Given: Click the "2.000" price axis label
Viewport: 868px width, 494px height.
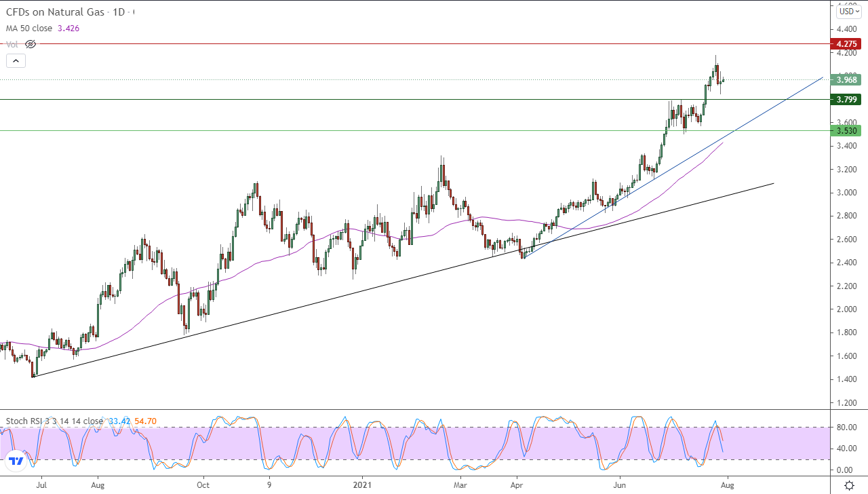Looking at the screenshot, I should pyautogui.click(x=848, y=309).
